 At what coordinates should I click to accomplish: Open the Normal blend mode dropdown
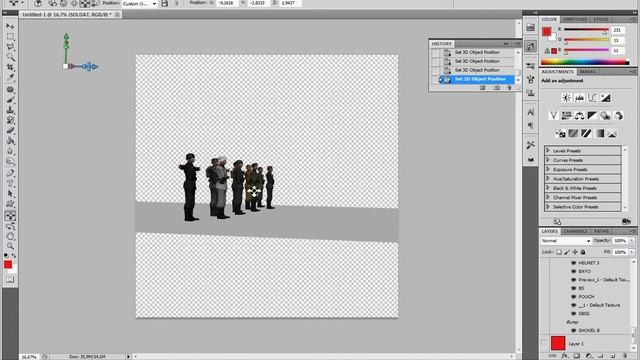(x=566, y=241)
